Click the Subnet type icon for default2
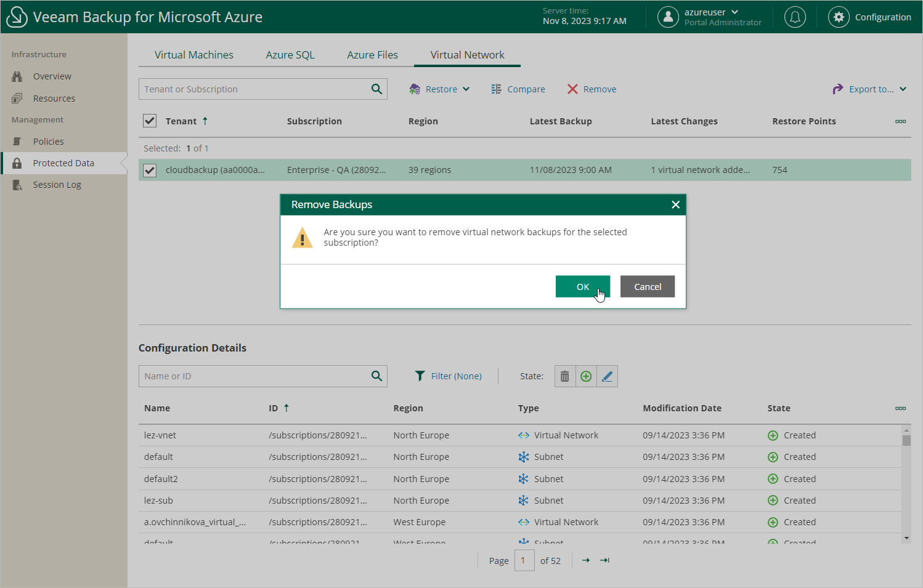This screenshot has width=923, height=588. tap(524, 479)
